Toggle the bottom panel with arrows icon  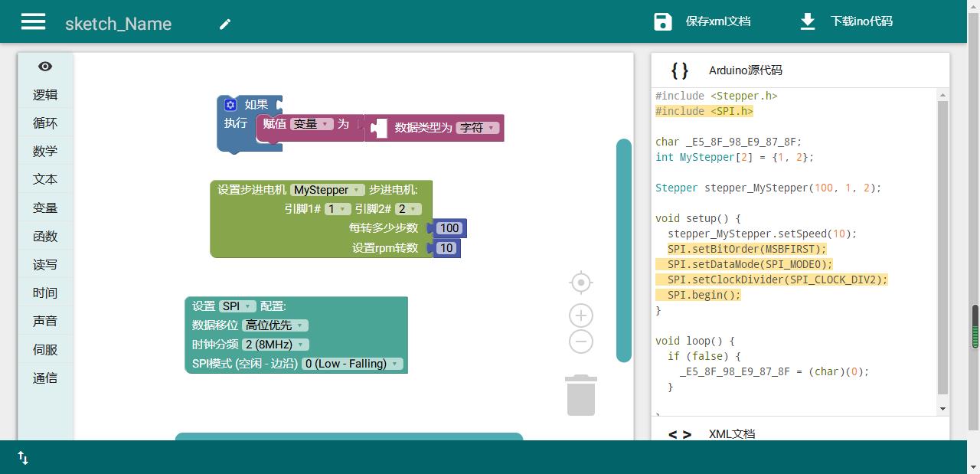23,458
